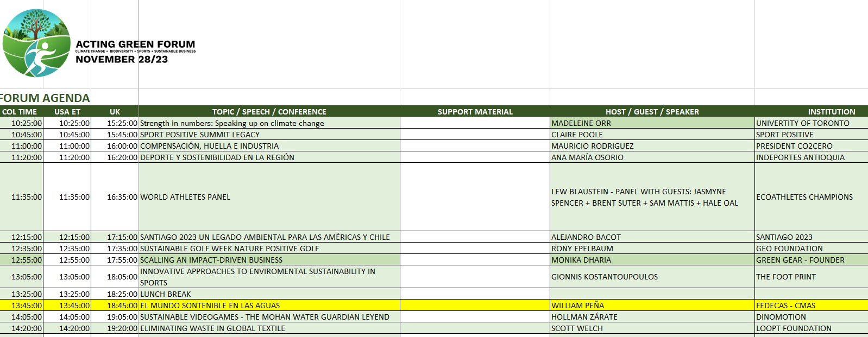Screen dimensions: 868x337
Task: Click the 'WILLIAM PEÑA' cell
Action: point(652,306)
